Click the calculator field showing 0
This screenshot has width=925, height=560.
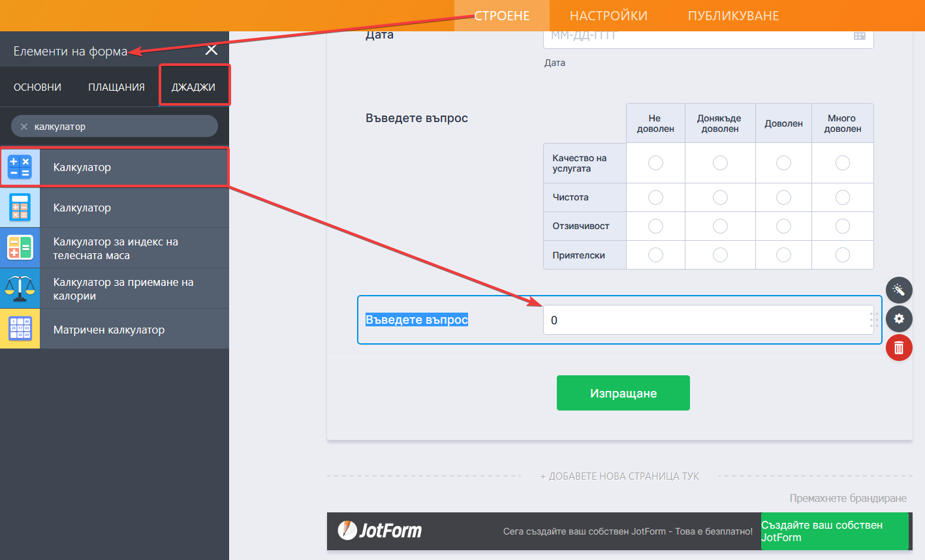[705, 320]
